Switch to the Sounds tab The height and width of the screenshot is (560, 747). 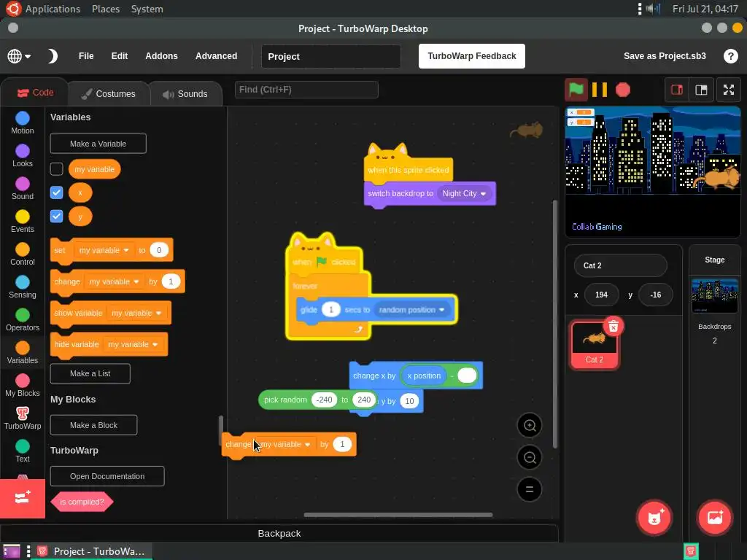click(186, 94)
